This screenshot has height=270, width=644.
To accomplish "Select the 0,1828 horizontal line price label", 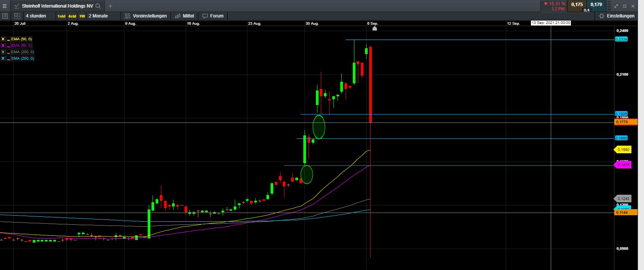I will click(x=621, y=114).
